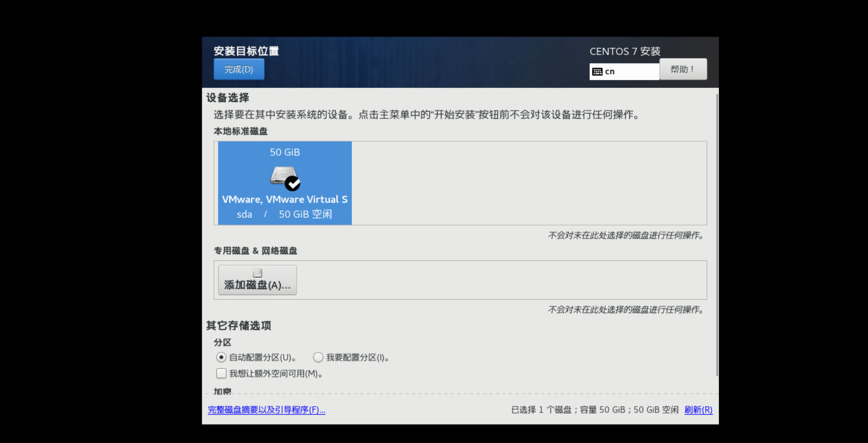Click the 完成(D) done button
The height and width of the screenshot is (443, 868).
(239, 69)
